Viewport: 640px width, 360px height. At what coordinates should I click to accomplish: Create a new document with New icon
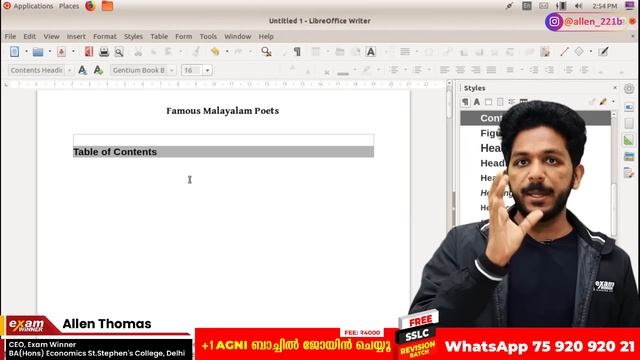[x=14, y=52]
